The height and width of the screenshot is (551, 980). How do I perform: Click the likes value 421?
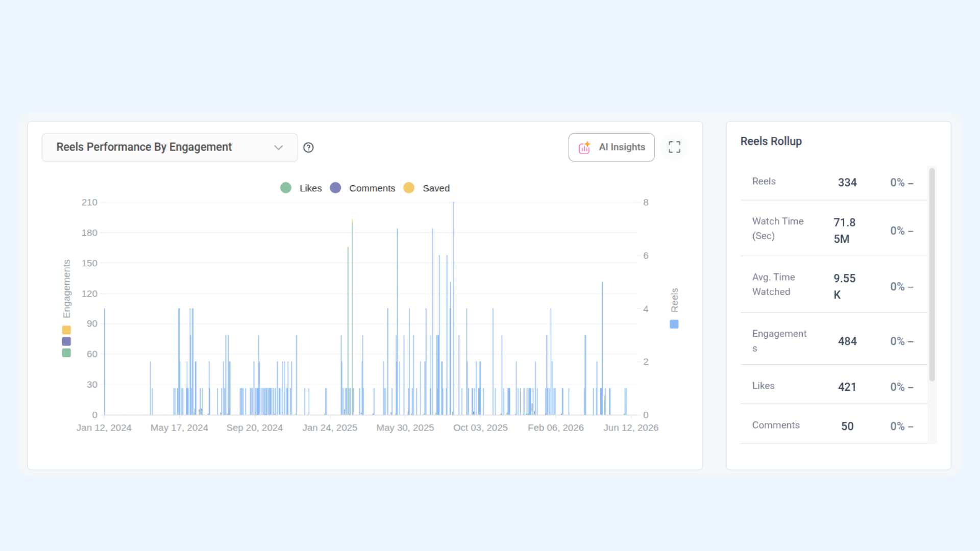[x=847, y=387]
